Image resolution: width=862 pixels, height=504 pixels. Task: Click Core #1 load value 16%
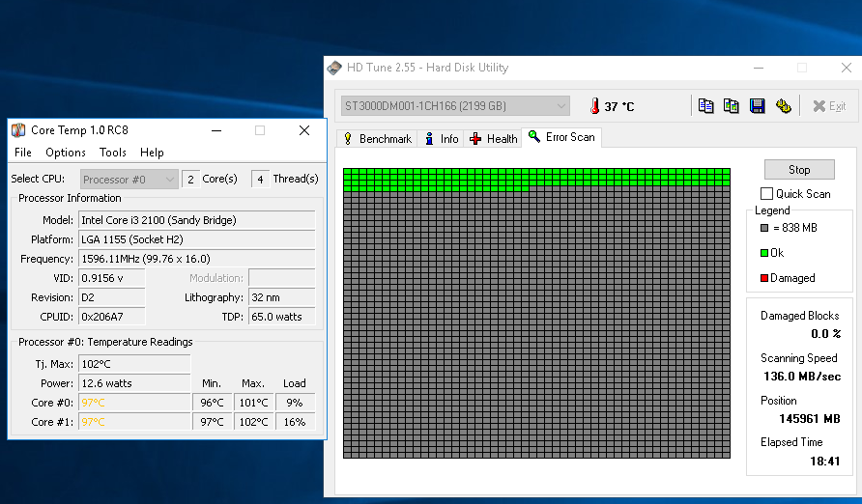tap(295, 422)
